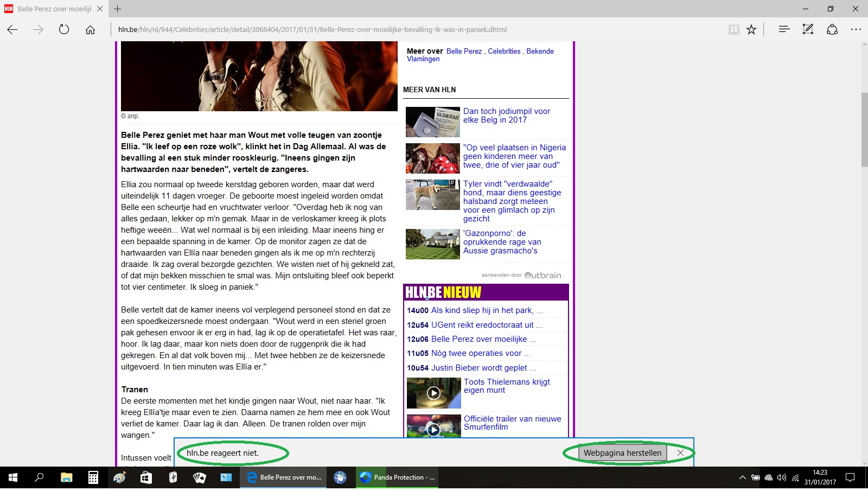Launch the Paint palette app in taskbar

pyautogui.click(x=119, y=477)
